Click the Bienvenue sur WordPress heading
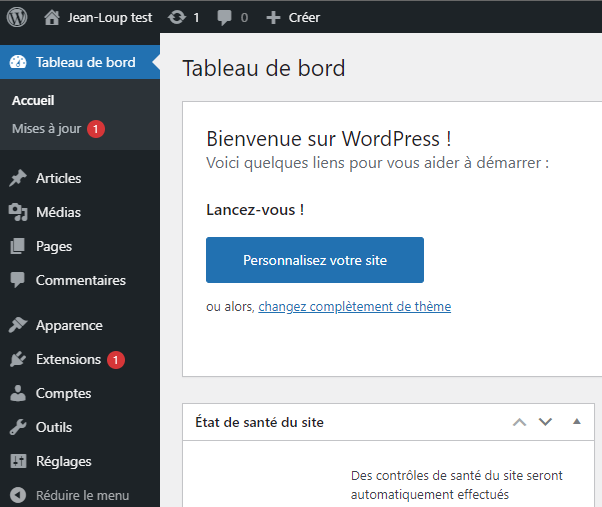 pyautogui.click(x=329, y=139)
